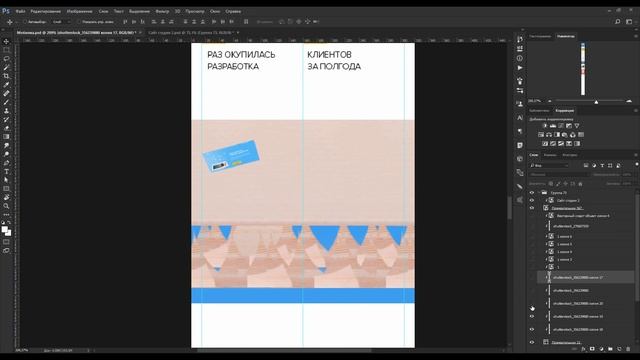Open the blend mode dropdown
Screen dimensions: 640x360
tap(558, 174)
